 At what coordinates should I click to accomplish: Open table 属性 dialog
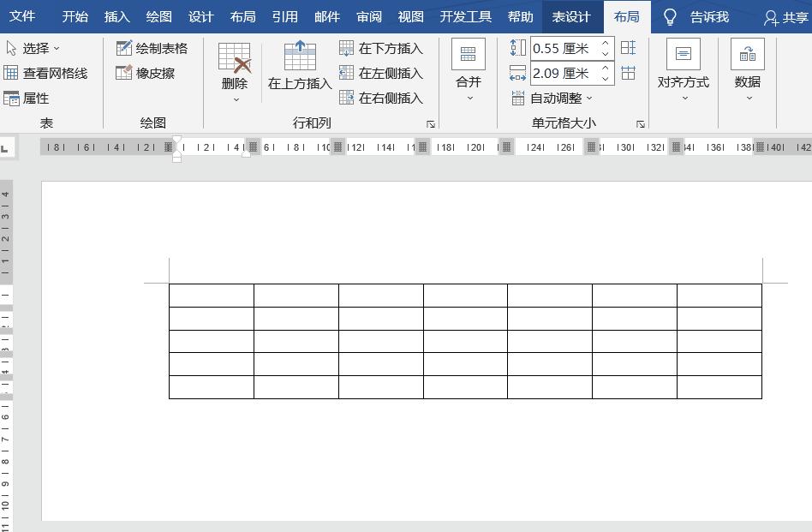pyautogui.click(x=37, y=98)
